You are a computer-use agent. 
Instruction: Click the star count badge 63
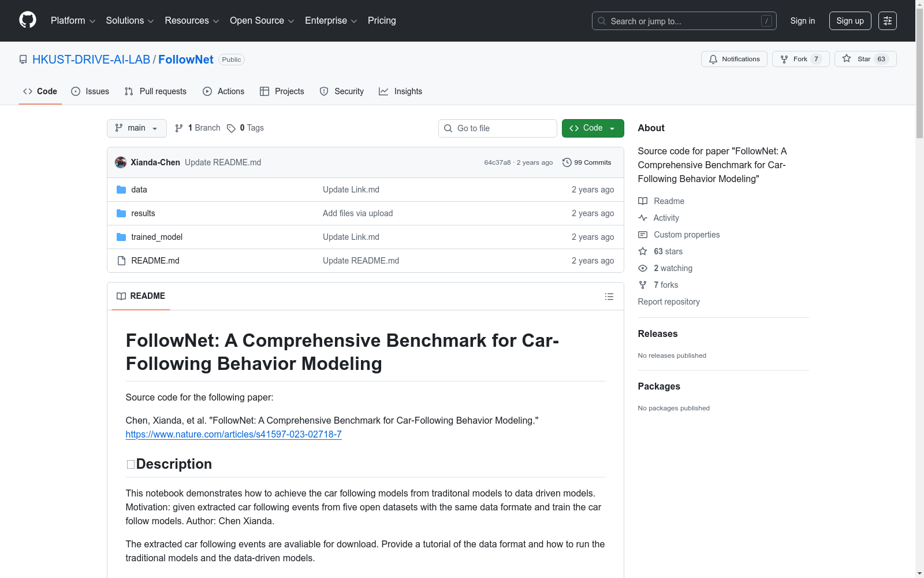point(881,59)
